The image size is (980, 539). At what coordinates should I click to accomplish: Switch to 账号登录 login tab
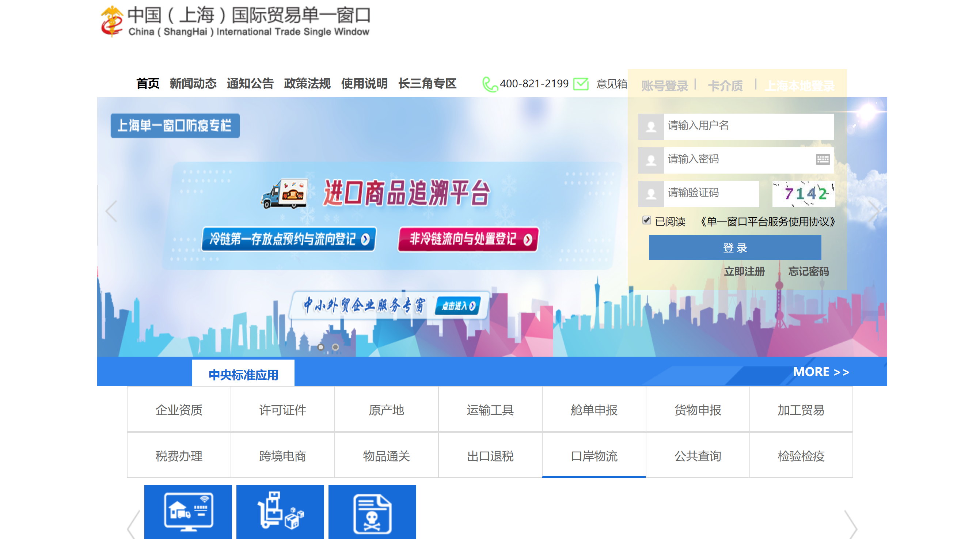665,86
